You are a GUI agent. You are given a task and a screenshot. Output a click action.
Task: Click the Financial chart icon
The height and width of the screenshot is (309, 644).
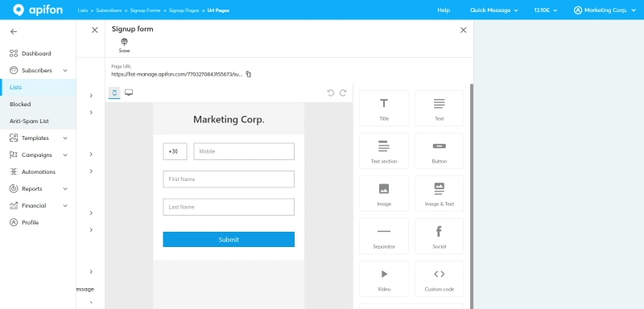[14, 205]
